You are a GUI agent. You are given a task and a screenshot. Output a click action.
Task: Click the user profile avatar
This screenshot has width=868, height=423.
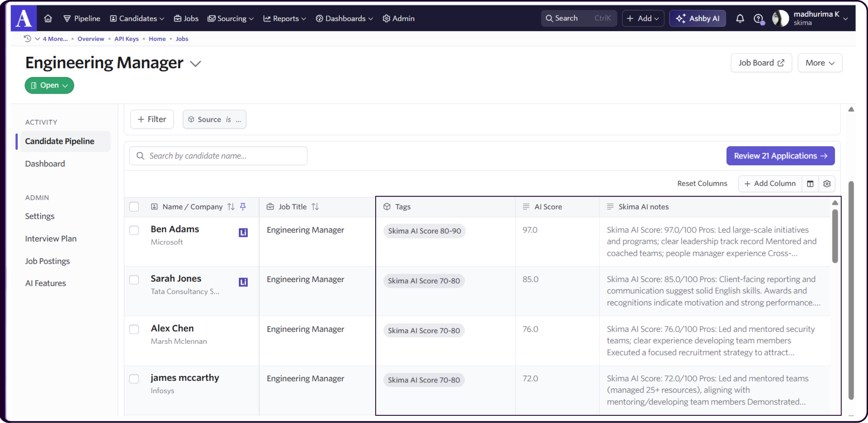781,18
